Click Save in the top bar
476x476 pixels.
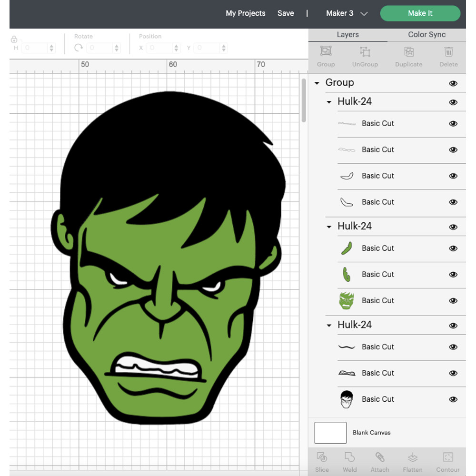(286, 13)
